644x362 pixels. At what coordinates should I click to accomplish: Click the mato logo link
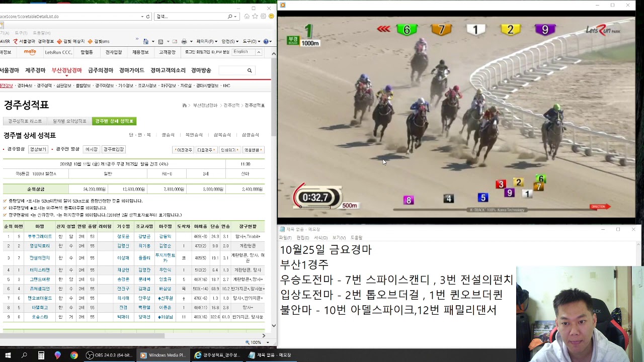point(30,52)
